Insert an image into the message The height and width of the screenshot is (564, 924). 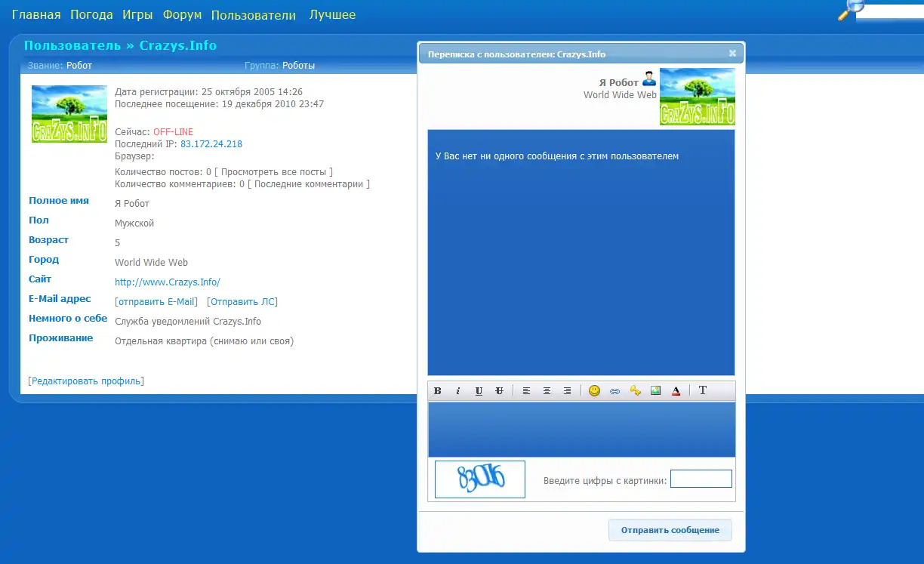(655, 391)
